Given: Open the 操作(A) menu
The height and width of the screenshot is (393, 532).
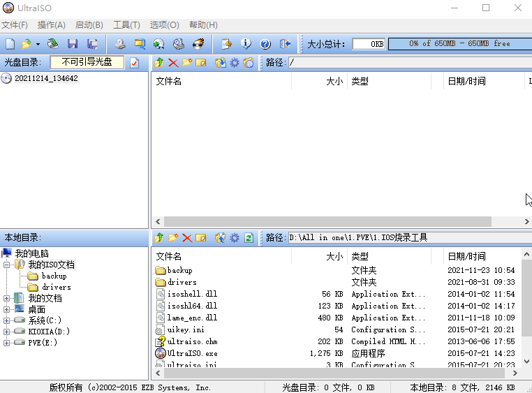Looking at the screenshot, I should pos(51,25).
